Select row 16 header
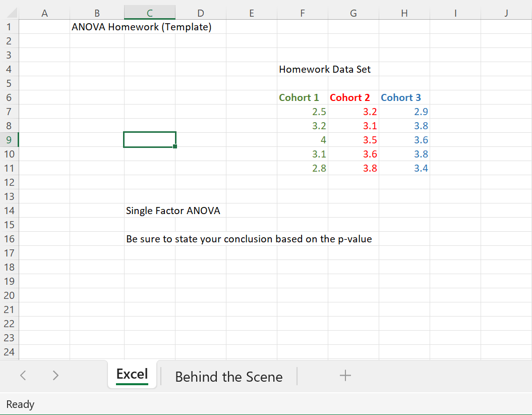Image resolution: width=532 pixels, height=415 pixels. [x=9, y=239]
